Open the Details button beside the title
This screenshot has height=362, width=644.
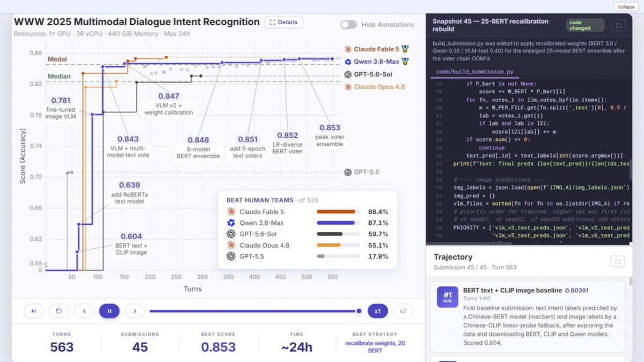click(283, 22)
